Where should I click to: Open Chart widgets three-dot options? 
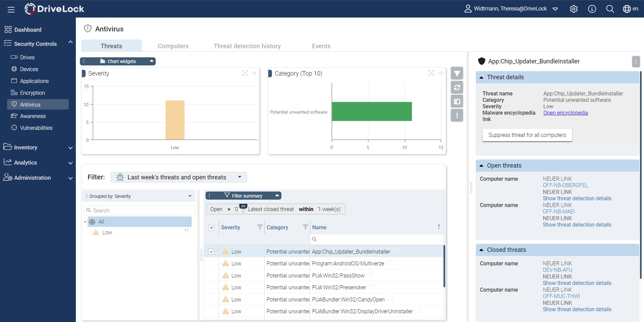pos(84,61)
